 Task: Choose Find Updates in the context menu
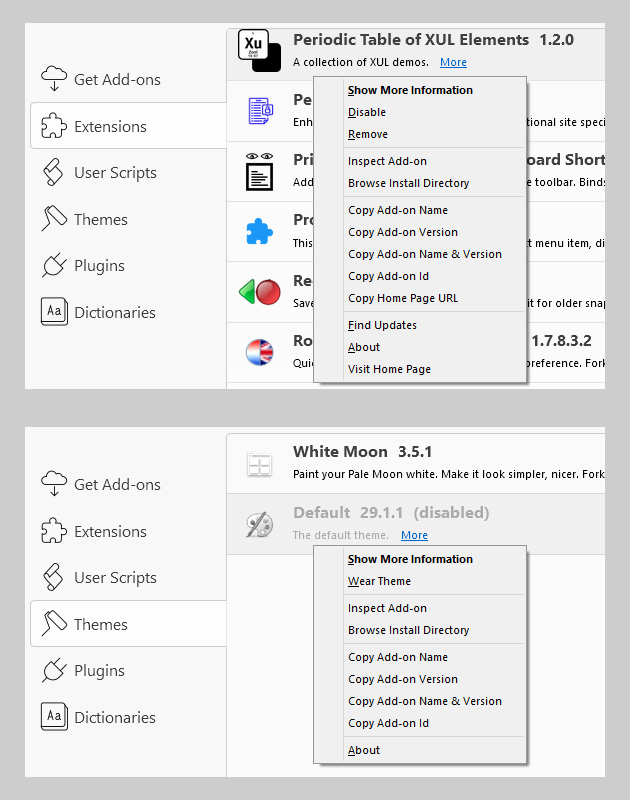(x=420, y=325)
